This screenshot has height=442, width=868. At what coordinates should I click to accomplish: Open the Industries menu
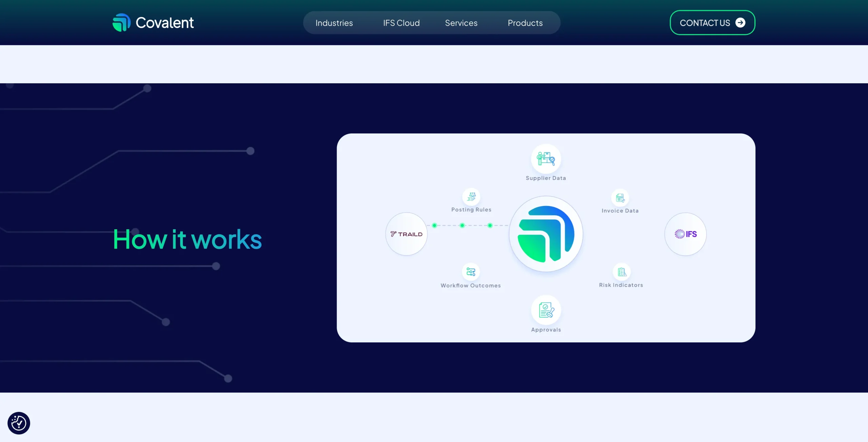[x=334, y=23]
